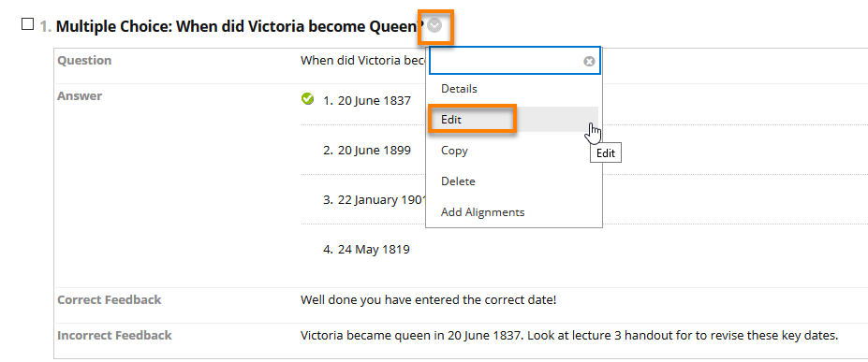Select answer 1, 20 June 1837

pyautogui.click(x=367, y=101)
